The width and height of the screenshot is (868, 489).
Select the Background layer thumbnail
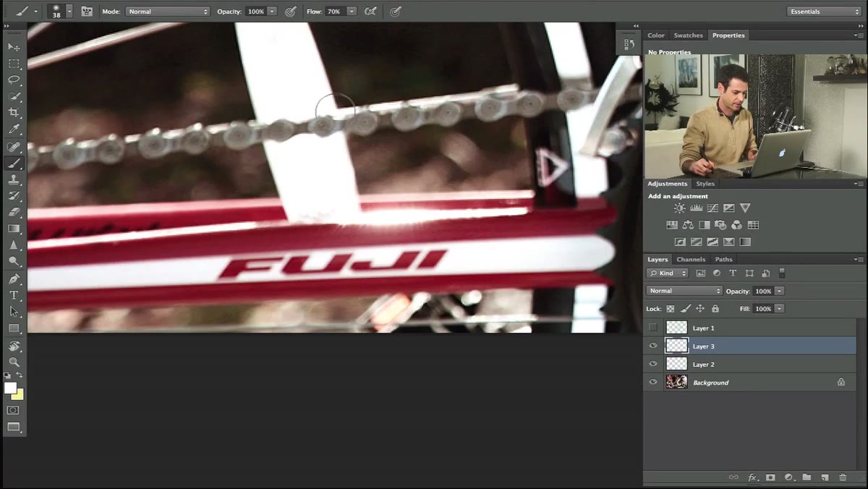pos(676,382)
